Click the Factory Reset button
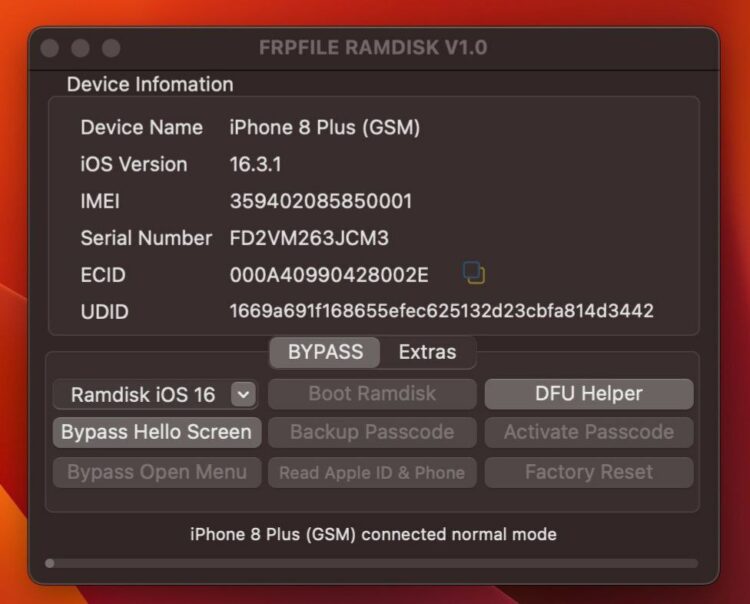Screen dimensions: 750x604 pos(589,472)
